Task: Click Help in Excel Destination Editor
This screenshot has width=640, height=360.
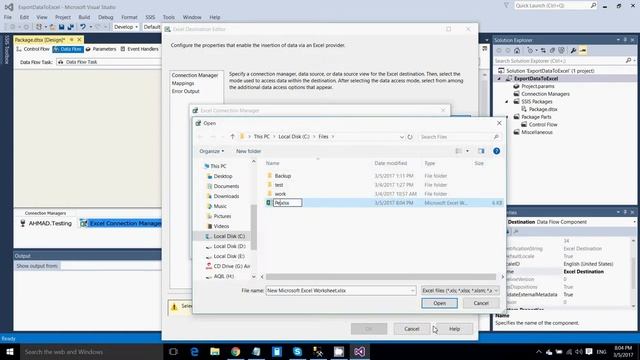Action: [x=454, y=329]
